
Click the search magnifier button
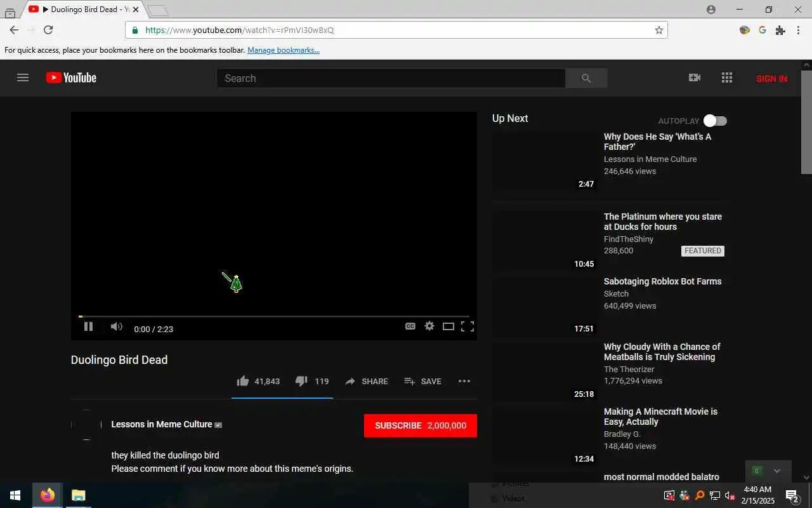586,78
